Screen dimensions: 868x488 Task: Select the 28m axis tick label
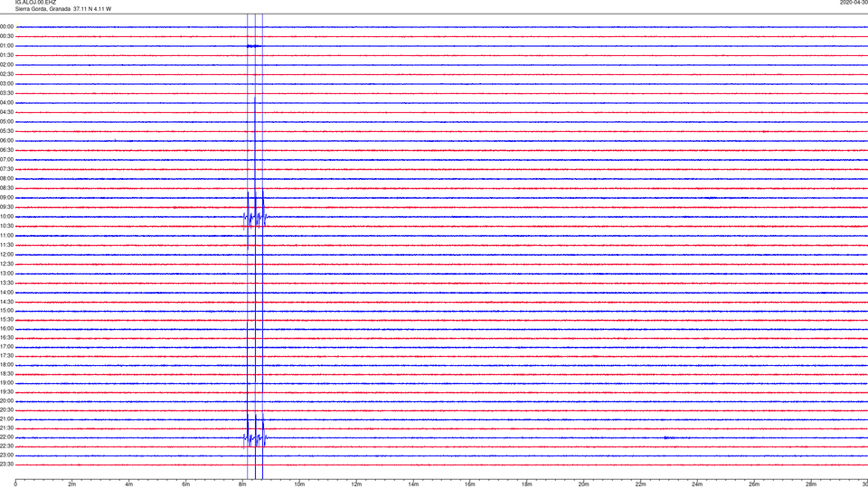click(811, 484)
